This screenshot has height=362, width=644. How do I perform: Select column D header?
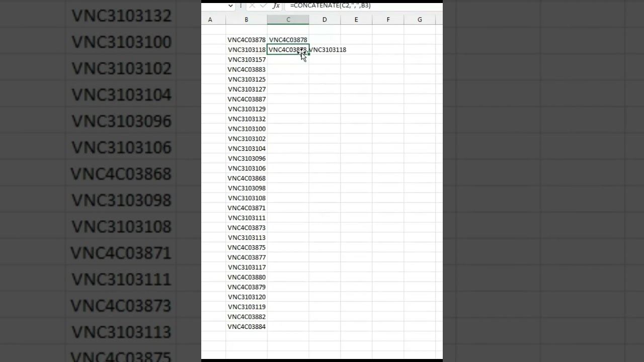325,20
